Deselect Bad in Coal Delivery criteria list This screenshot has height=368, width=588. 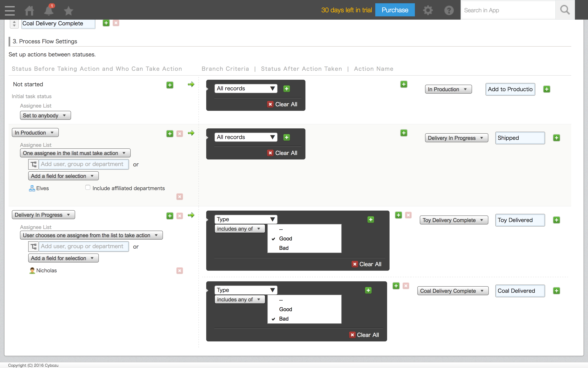304,319
